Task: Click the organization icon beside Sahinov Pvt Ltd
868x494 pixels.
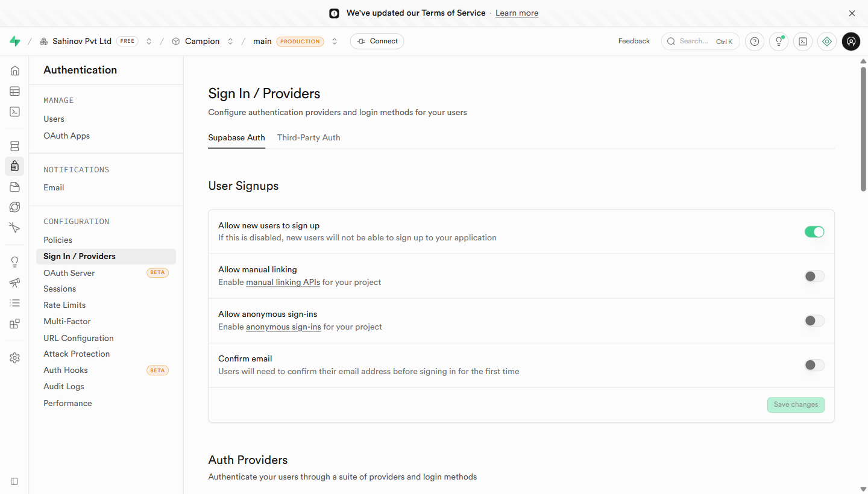Action: [x=43, y=42]
